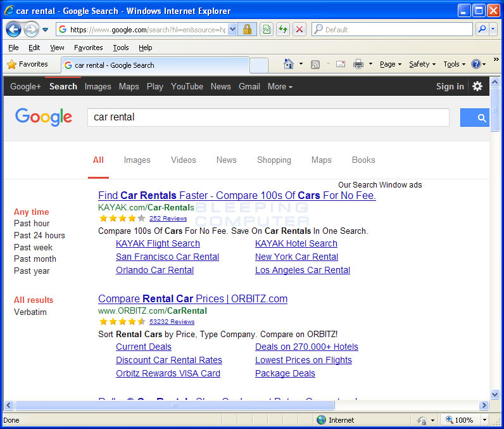Open Gmail from the Google bar
This screenshot has height=429, width=504.
pyautogui.click(x=249, y=87)
